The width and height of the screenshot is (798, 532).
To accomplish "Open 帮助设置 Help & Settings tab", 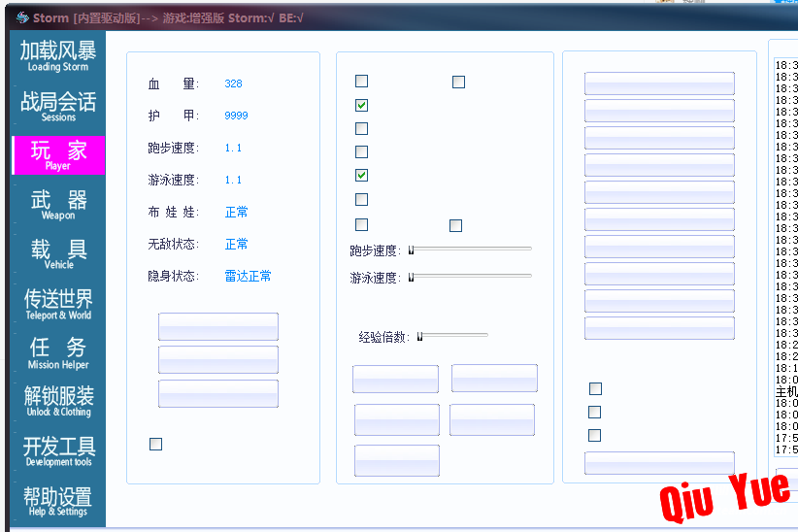I will (58, 501).
